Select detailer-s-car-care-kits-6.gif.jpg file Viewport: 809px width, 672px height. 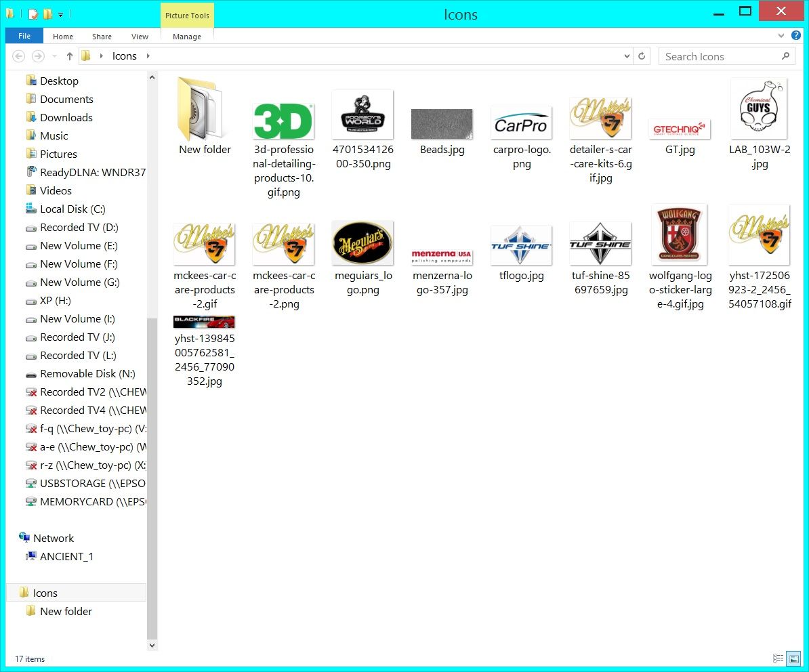click(600, 142)
